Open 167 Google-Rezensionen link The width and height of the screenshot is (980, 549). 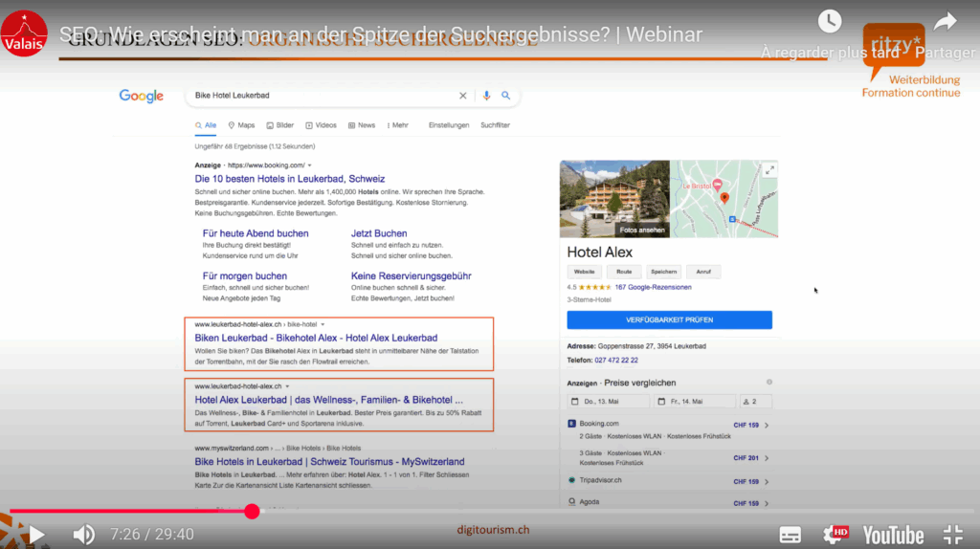tap(653, 287)
